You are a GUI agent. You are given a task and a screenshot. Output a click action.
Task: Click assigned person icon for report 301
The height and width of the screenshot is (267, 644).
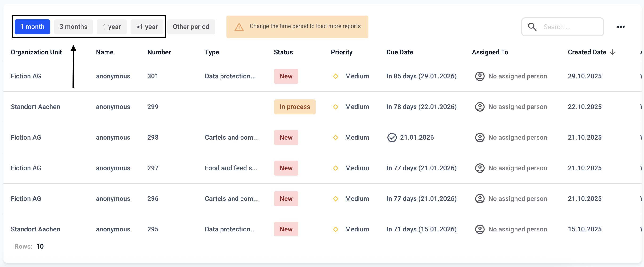479,76
